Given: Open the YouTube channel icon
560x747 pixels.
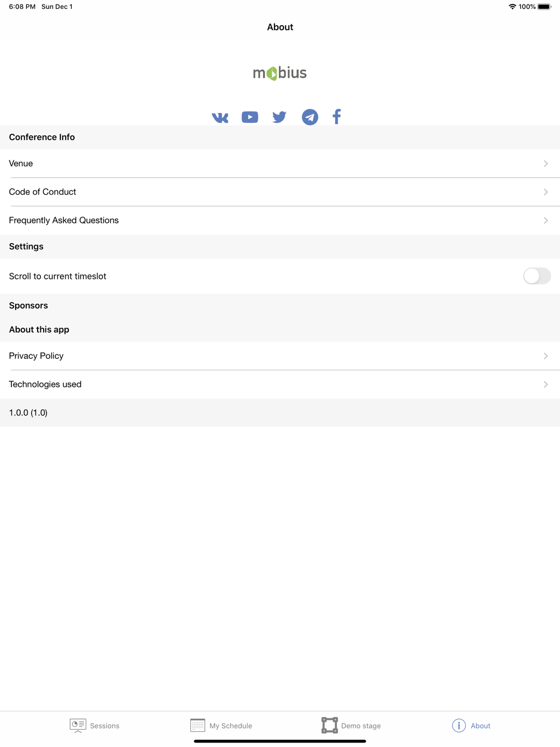Looking at the screenshot, I should coord(250,117).
